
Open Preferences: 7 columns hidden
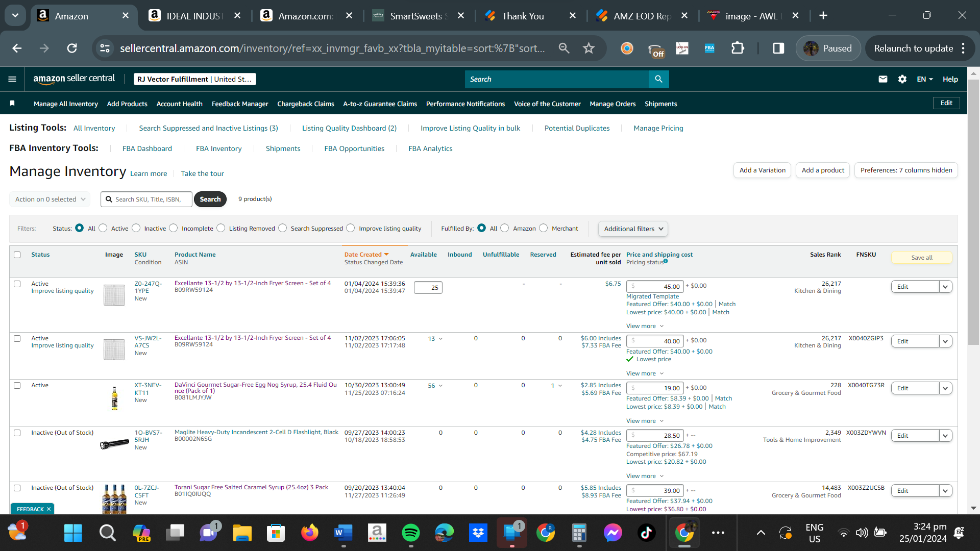coord(906,170)
